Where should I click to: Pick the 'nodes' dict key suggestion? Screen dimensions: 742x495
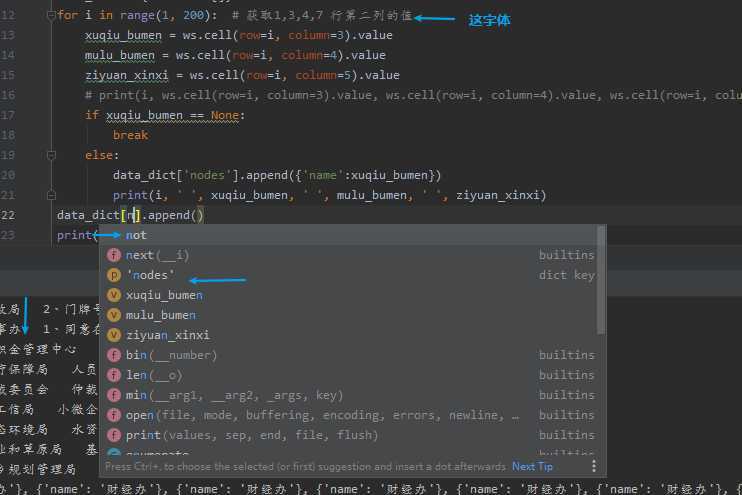[350, 275]
